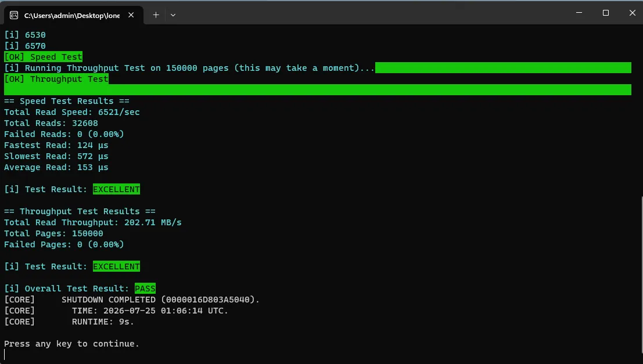Click the RUNTIME: 9s core line

coord(69,322)
